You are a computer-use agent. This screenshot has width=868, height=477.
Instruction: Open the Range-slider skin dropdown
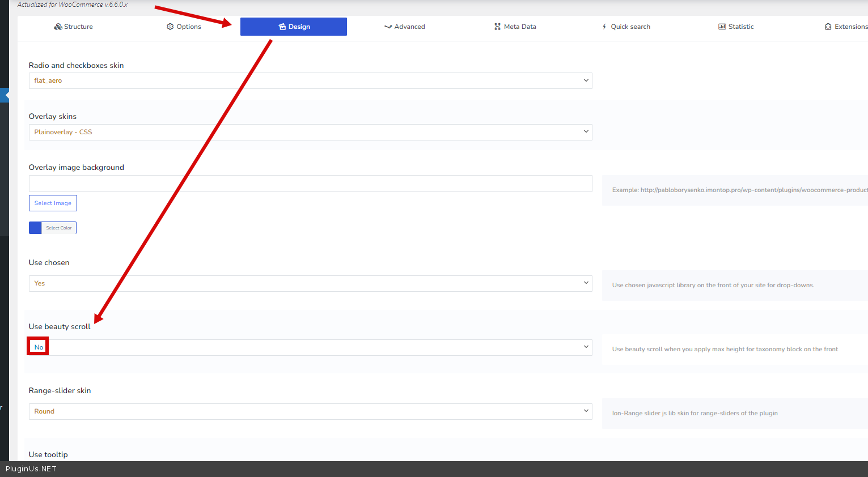(310, 411)
